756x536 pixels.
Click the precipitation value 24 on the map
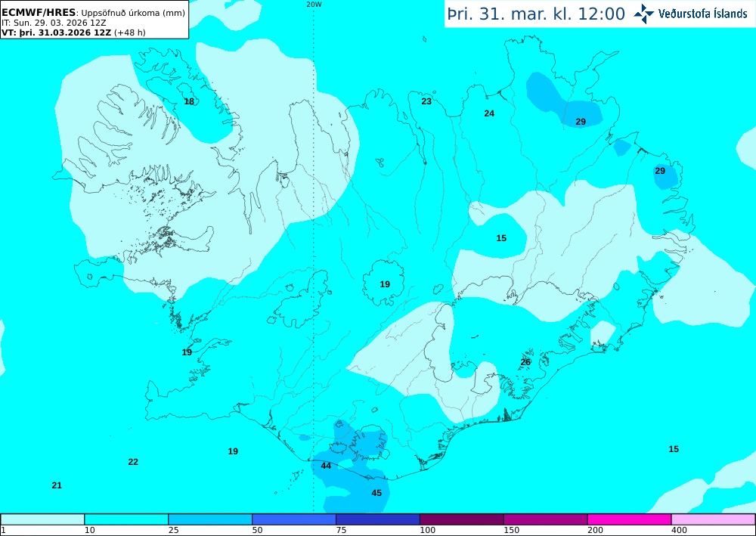(x=489, y=113)
